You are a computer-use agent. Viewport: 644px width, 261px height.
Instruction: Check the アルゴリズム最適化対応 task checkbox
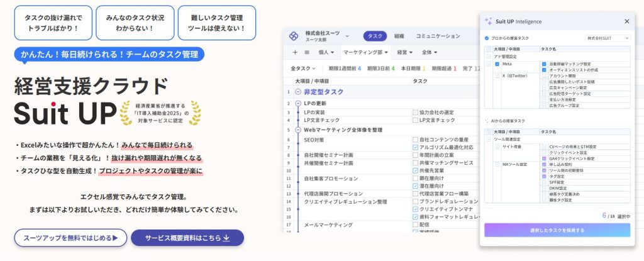(x=415, y=147)
